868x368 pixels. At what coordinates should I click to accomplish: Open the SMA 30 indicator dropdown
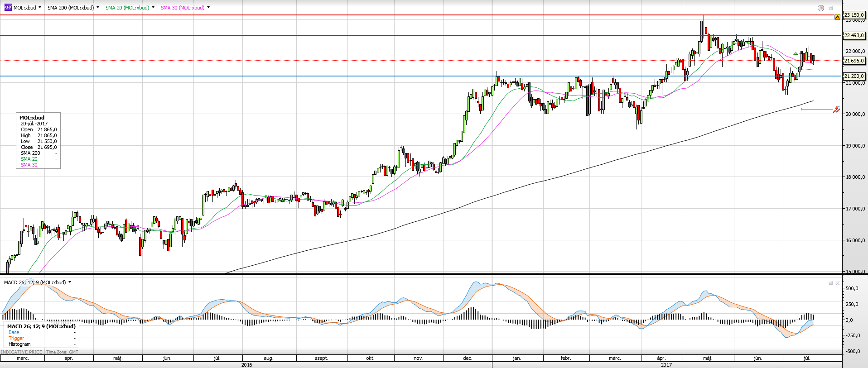[208, 7]
